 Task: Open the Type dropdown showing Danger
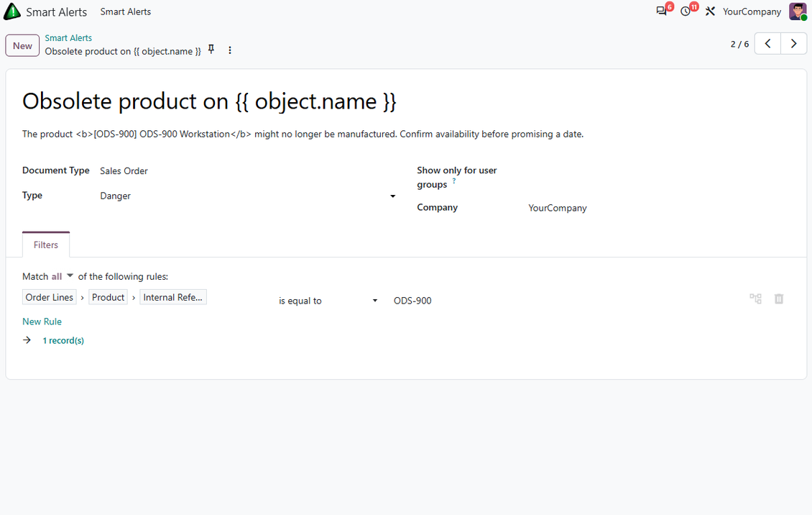point(248,196)
